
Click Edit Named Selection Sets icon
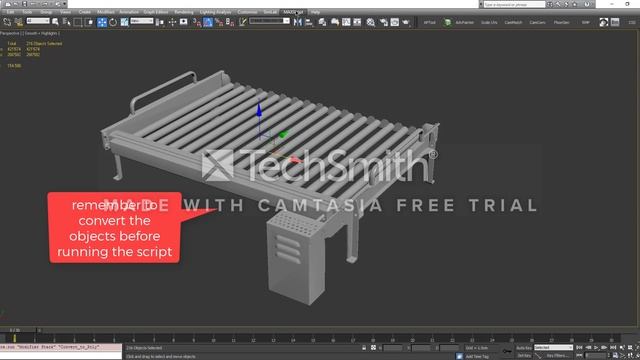tap(243, 22)
